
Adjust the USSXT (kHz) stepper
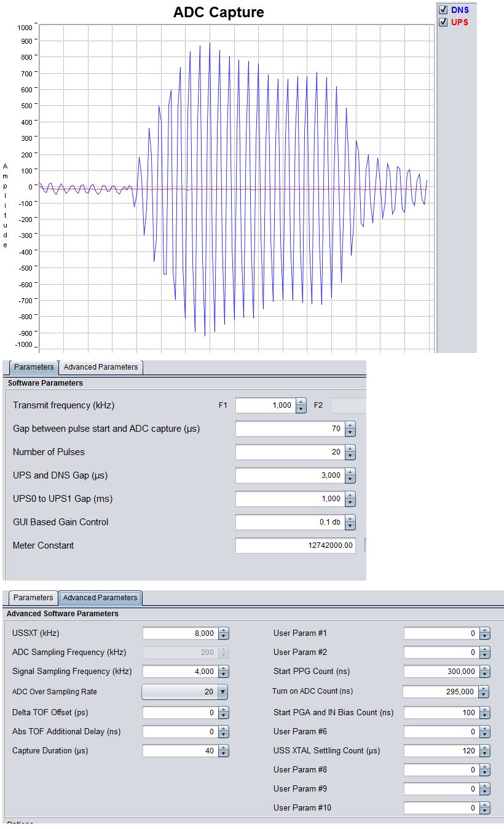click(224, 633)
